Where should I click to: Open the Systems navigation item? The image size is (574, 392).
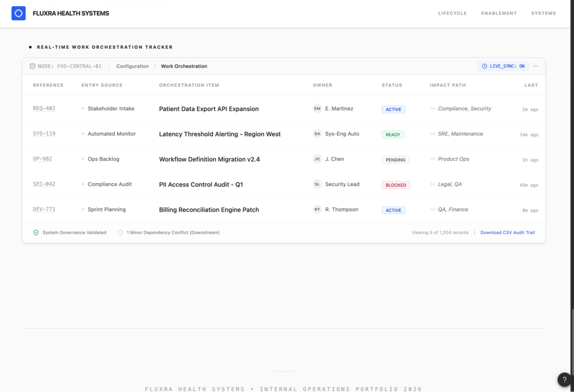[x=544, y=13]
